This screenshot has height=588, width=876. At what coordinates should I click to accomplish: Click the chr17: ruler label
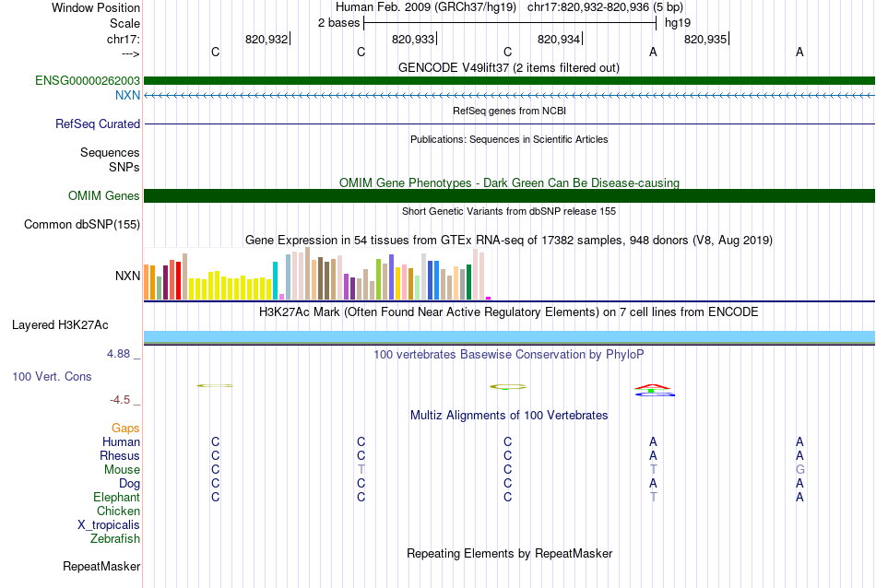(123, 39)
